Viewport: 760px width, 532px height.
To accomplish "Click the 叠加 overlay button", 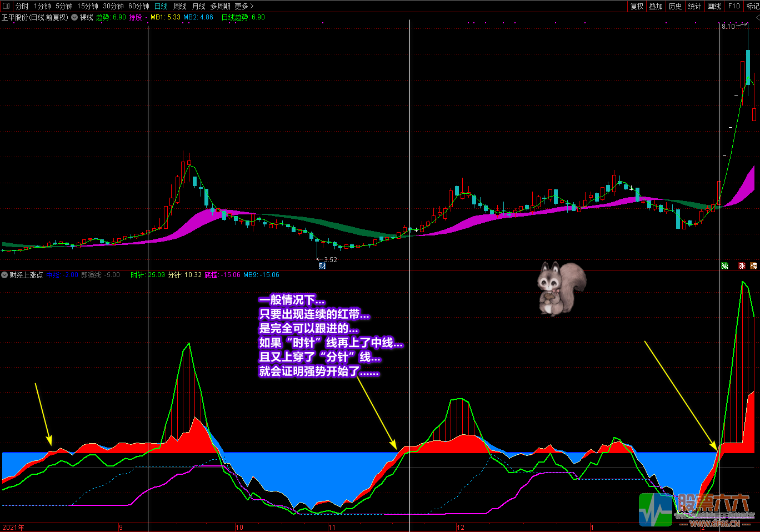I will (656, 6).
